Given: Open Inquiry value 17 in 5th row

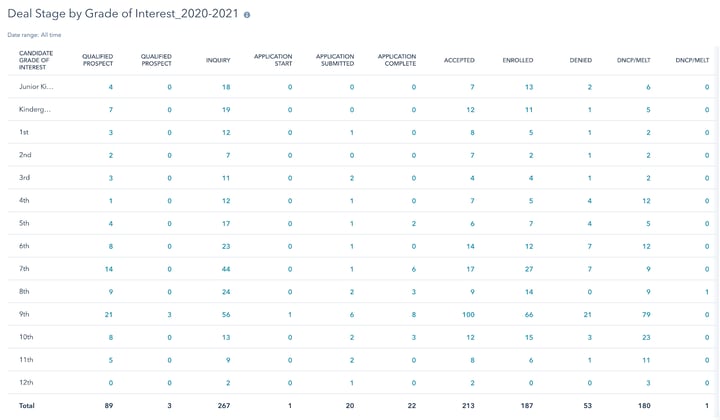Looking at the screenshot, I should 226,224.
